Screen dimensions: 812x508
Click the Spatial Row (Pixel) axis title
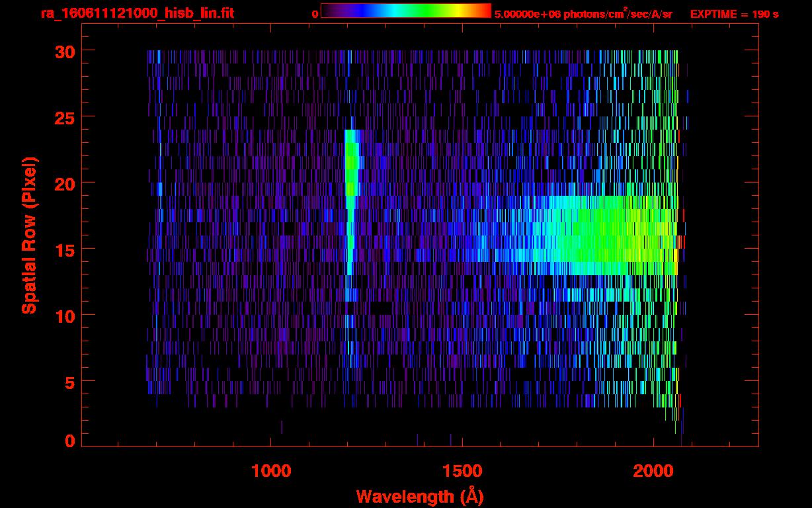tap(29, 235)
